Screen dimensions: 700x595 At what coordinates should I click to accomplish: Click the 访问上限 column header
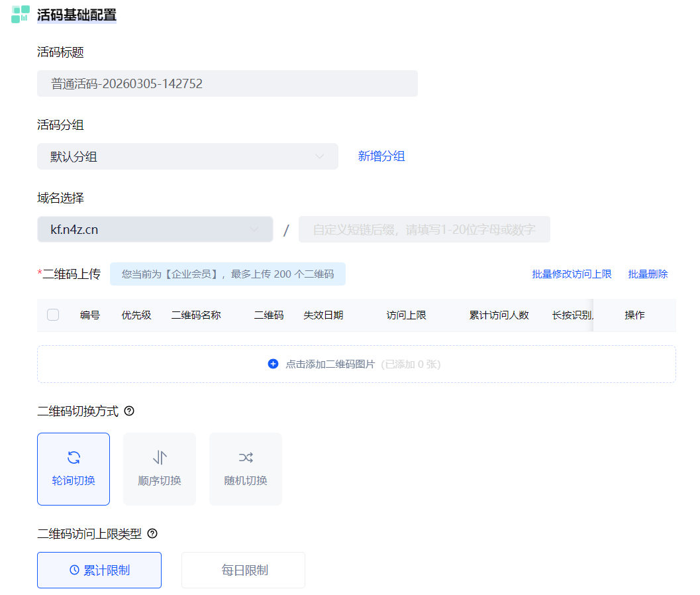[x=406, y=315]
